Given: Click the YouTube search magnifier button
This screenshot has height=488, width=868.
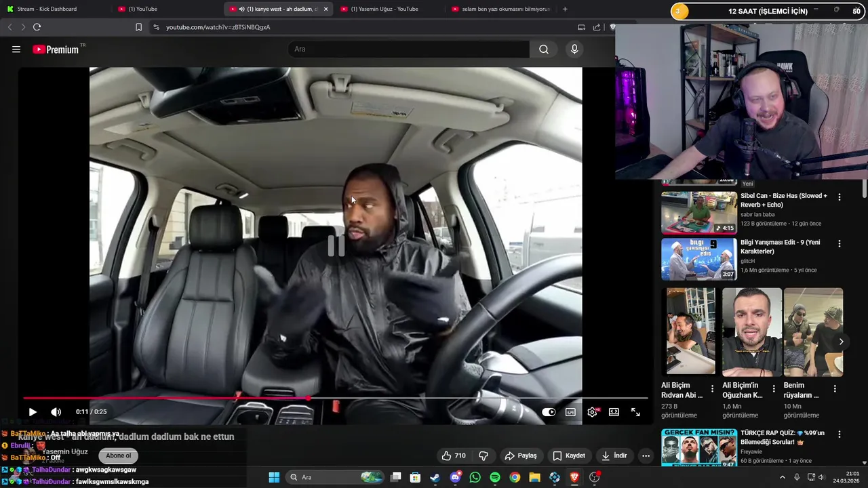Looking at the screenshot, I should point(544,49).
